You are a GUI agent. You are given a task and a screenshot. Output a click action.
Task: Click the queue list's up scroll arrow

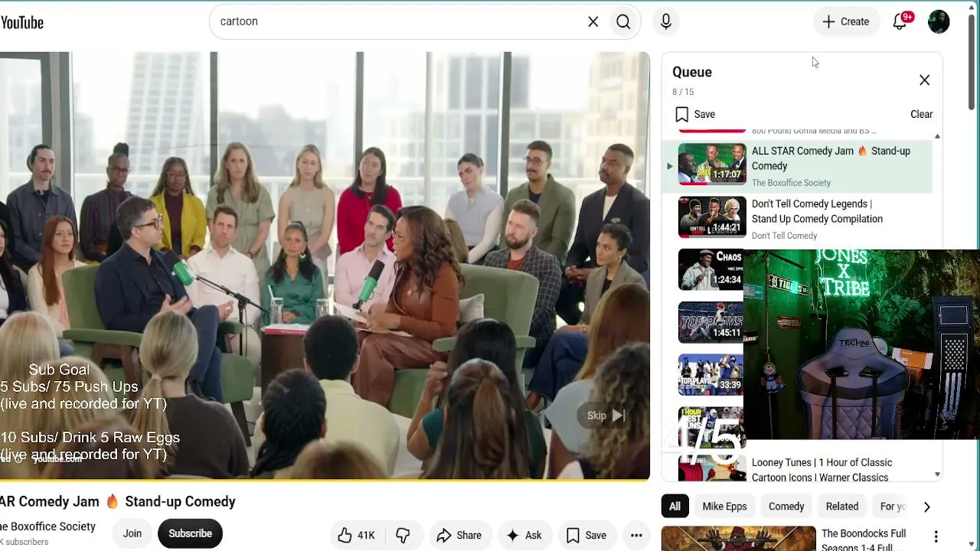click(937, 136)
